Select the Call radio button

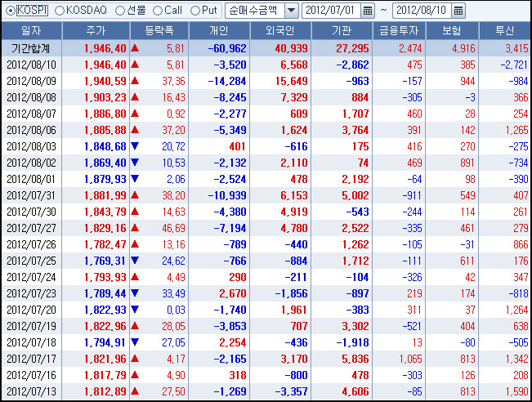tap(158, 11)
